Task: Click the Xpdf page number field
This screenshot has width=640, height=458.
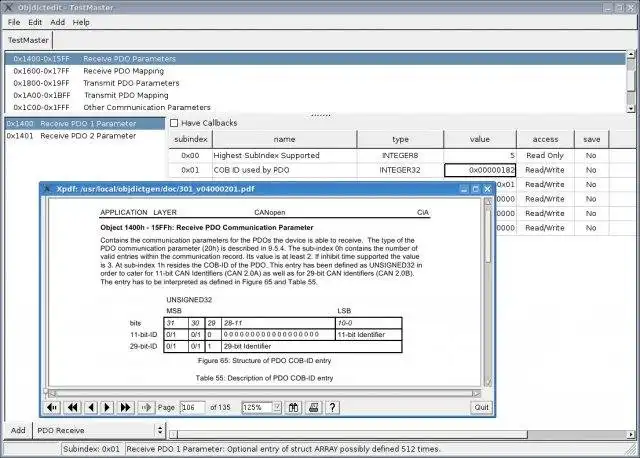Action: pyautogui.click(x=192, y=407)
